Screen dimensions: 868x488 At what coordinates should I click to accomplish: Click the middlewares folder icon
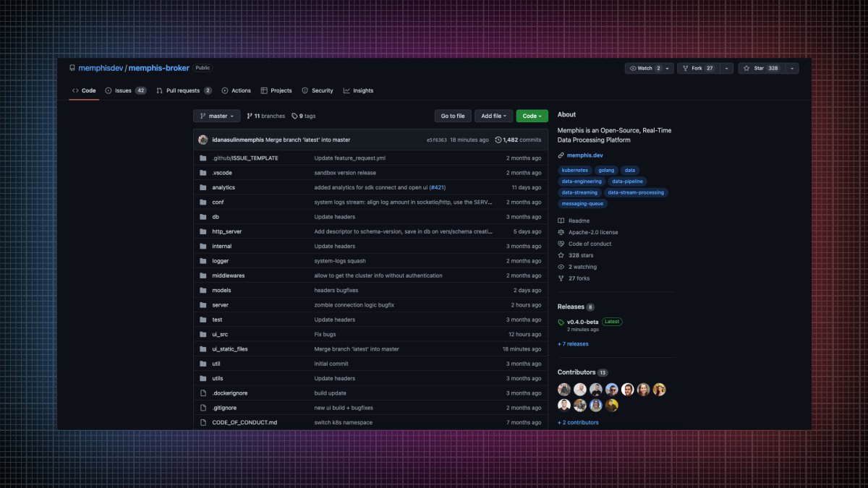203,275
